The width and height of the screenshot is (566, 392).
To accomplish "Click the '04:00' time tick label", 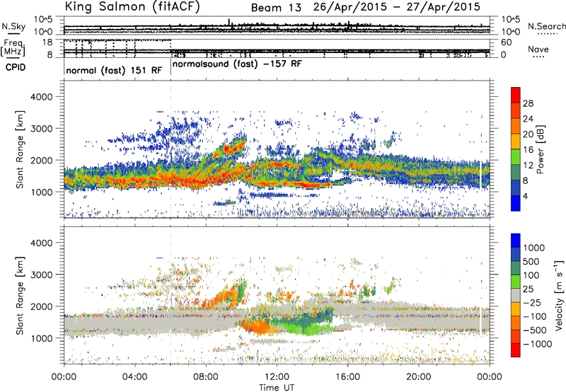I will click(134, 377).
